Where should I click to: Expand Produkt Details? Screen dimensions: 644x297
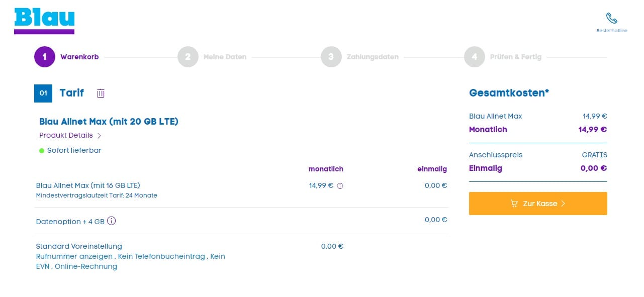[x=70, y=135]
